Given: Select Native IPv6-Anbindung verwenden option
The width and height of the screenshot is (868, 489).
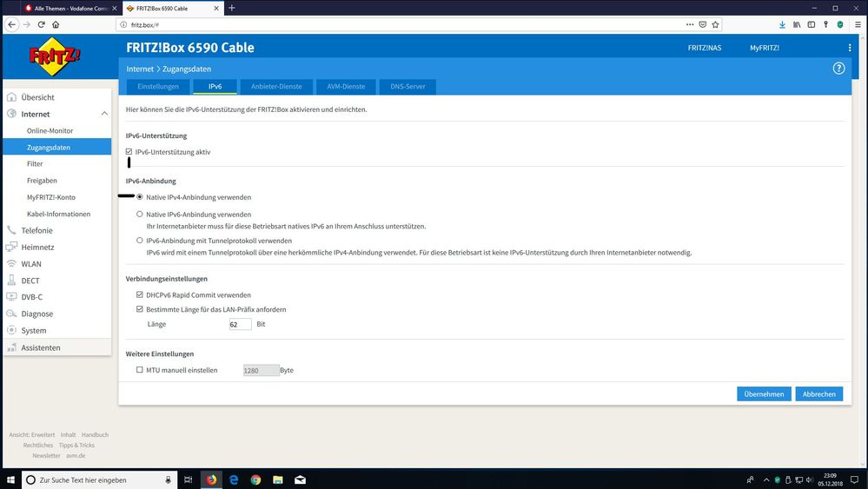Looking at the screenshot, I should click(140, 214).
